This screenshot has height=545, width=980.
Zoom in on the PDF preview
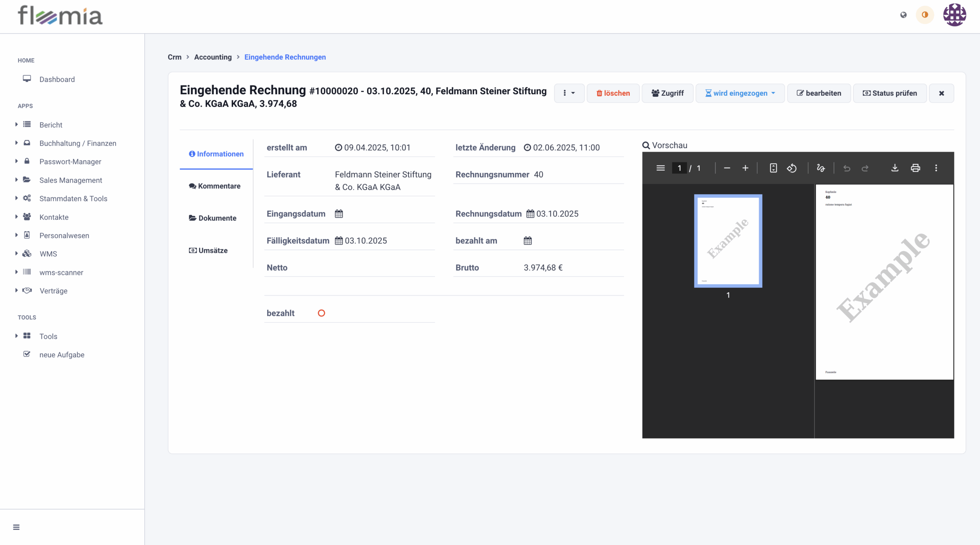745,168
